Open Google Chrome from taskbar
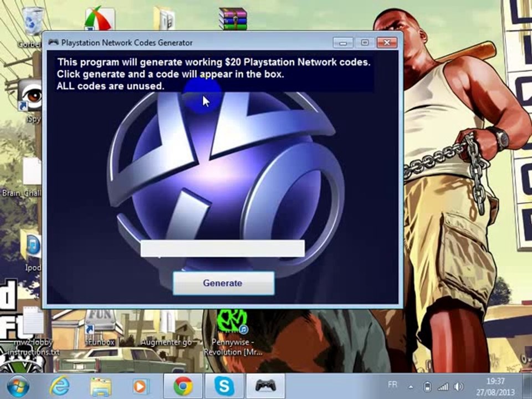532x399 pixels. [x=183, y=386]
